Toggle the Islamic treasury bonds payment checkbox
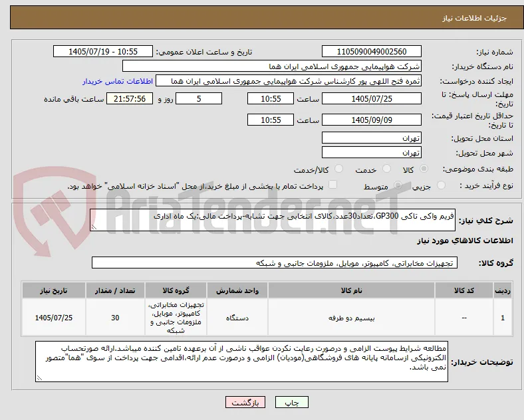Screen dimensions: 524x420 tap(333, 185)
